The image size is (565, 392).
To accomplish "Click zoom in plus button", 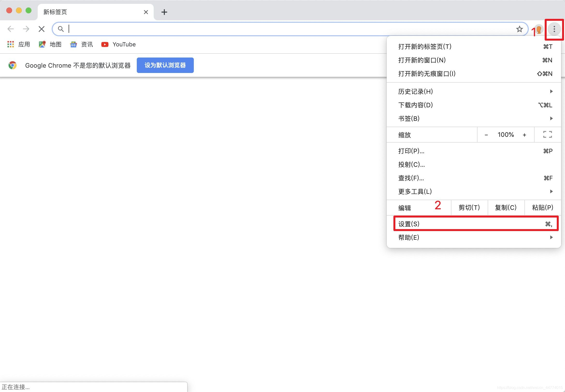I will (x=524, y=135).
